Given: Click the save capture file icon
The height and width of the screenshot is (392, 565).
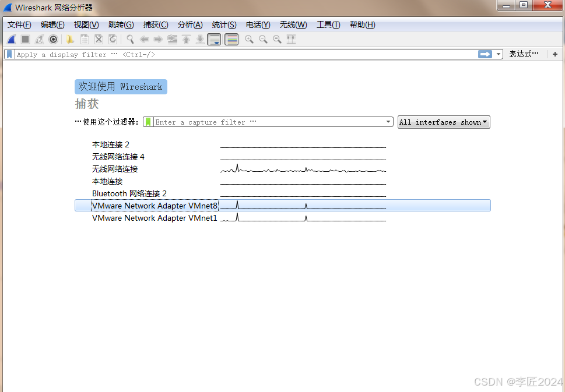Looking at the screenshot, I should pyautogui.click(x=85, y=39).
